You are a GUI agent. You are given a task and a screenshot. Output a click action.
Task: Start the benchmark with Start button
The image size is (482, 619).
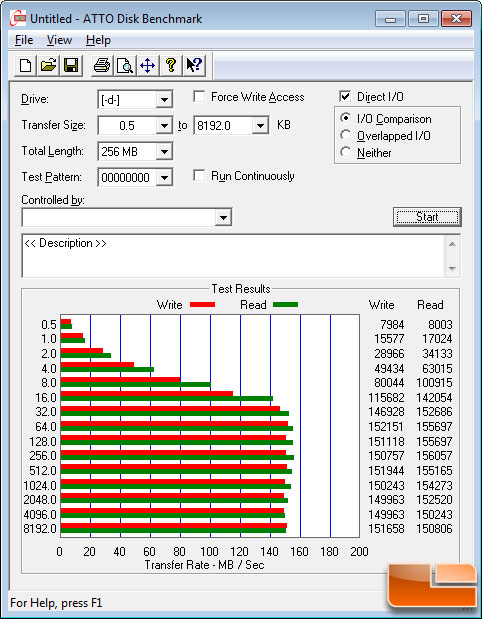pos(427,217)
